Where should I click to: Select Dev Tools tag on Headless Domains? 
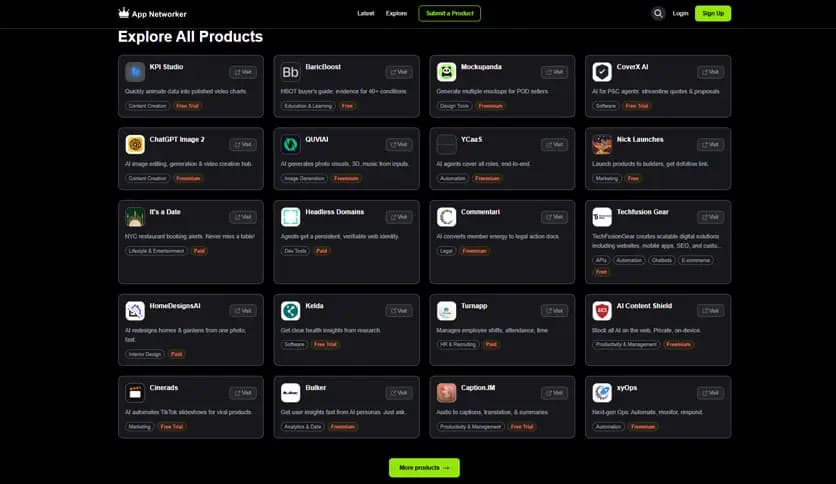pyautogui.click(x=295, y=251)
